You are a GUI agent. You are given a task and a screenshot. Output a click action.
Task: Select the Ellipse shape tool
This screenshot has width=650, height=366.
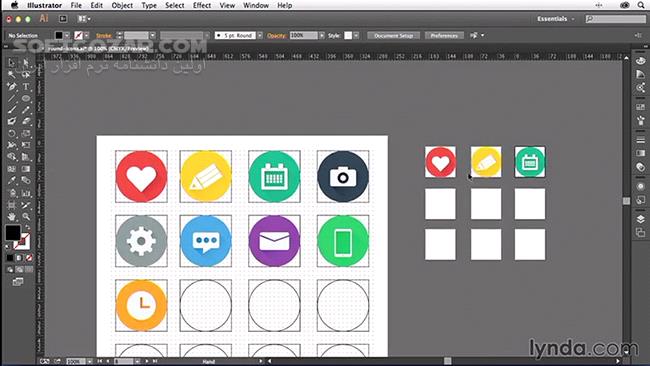[x=26, y=99]
